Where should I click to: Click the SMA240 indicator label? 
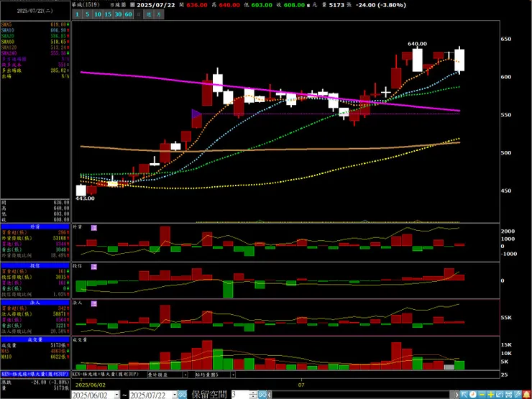[9, 53]
